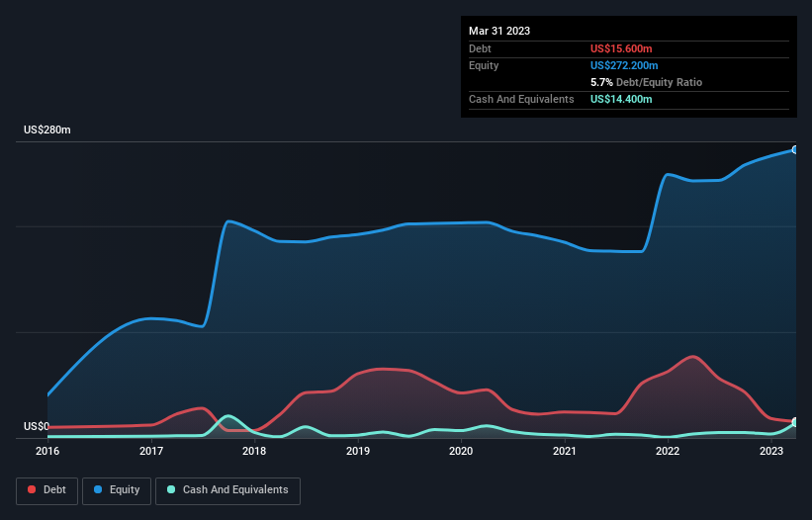Click the US$280m y-axis label
Screen dimensions: 812x520
pyautogui.click(x=47, y=130)
